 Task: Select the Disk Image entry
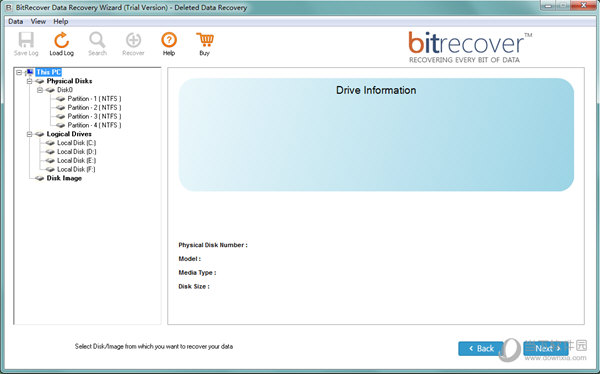click(x=64, y=178)
